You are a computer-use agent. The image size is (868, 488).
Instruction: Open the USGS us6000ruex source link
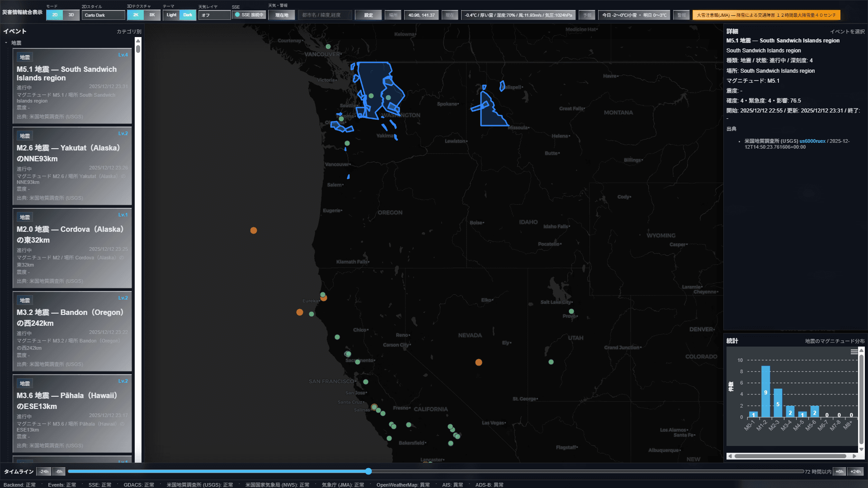[x=812, y=141]
